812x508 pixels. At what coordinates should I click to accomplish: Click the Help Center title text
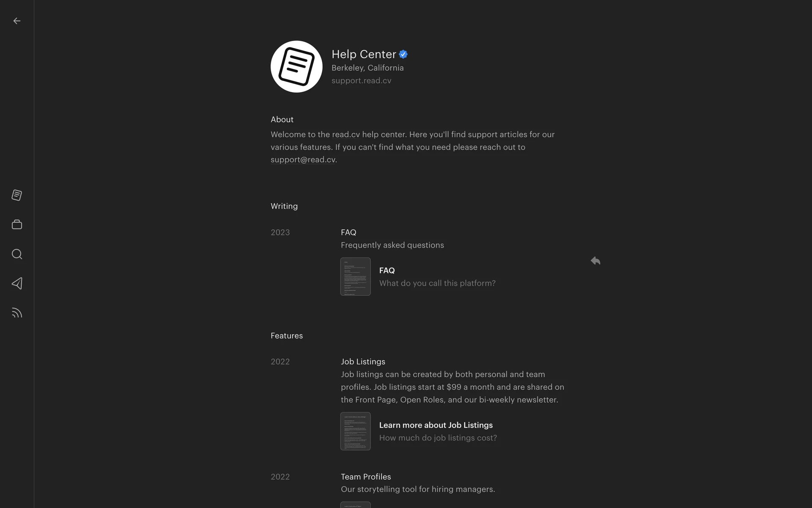pos(364,54)
